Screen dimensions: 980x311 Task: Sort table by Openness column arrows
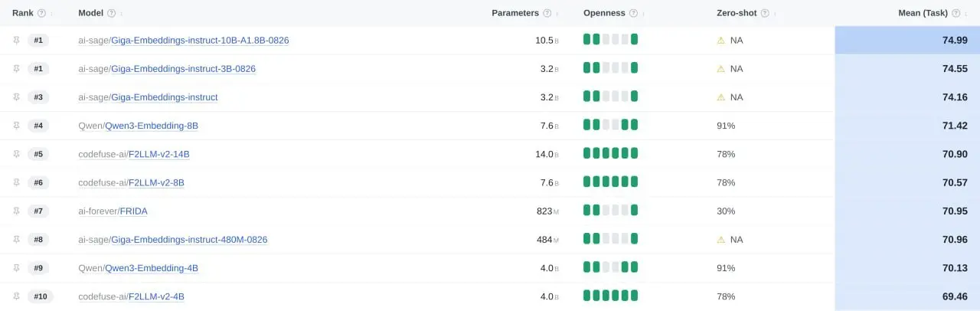tap(643, 13)
